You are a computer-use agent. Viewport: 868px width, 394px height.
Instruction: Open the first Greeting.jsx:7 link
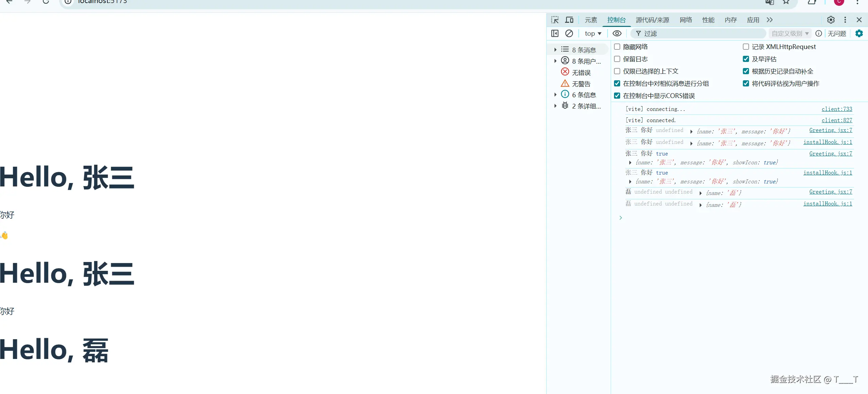[831, 130]
